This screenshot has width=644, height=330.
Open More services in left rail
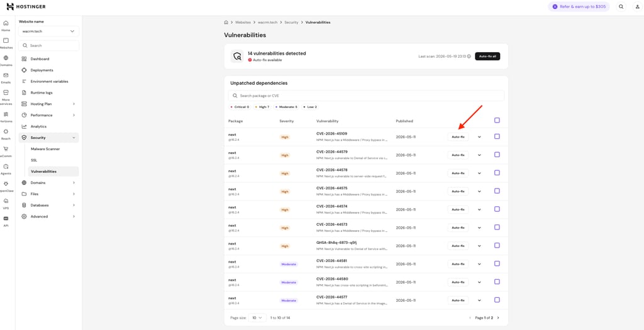(6, 97)
